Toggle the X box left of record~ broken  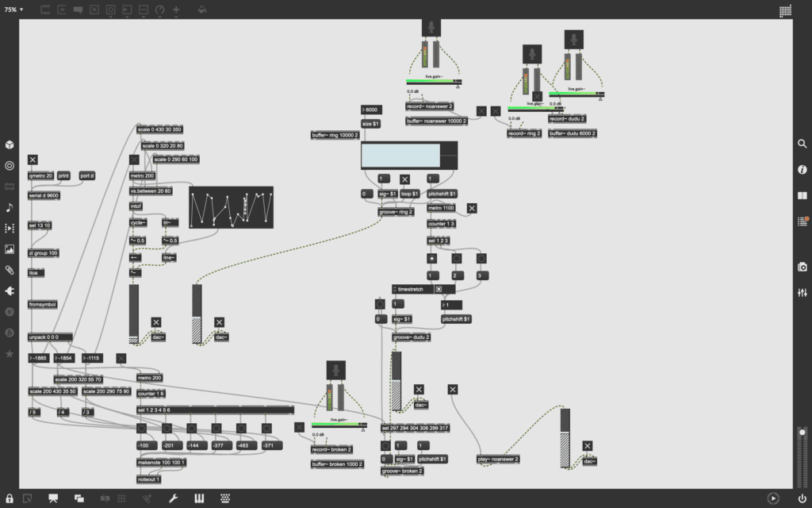pyautogui.click(x=299, y=427)
